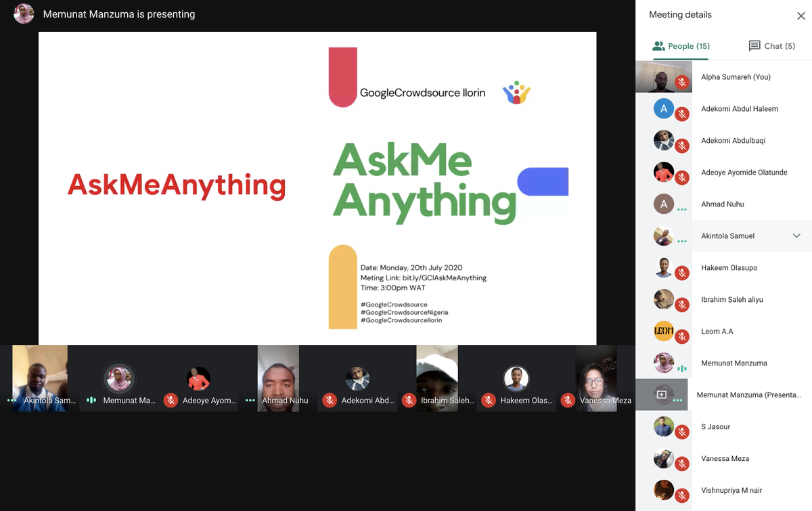Select Memunat Manzuma in participant list
Screen dimensions: 812x511
point(734,363)
